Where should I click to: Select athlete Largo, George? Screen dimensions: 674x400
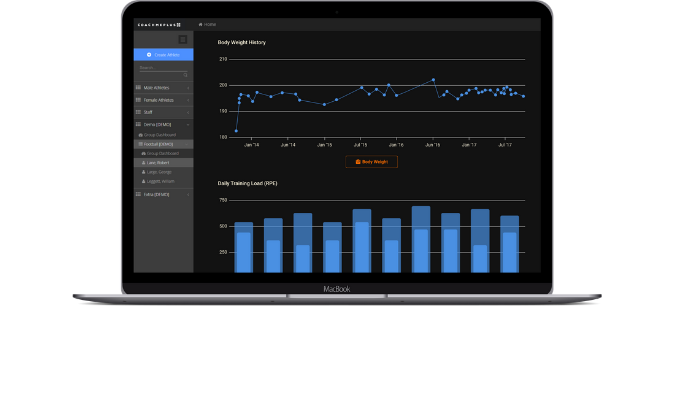[x=160, y=172]
